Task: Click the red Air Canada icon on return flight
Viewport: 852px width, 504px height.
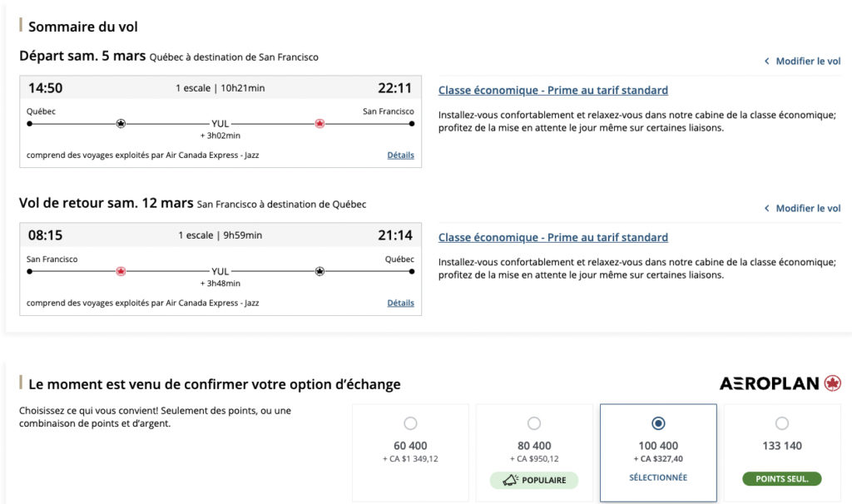Action: (121, 271)
